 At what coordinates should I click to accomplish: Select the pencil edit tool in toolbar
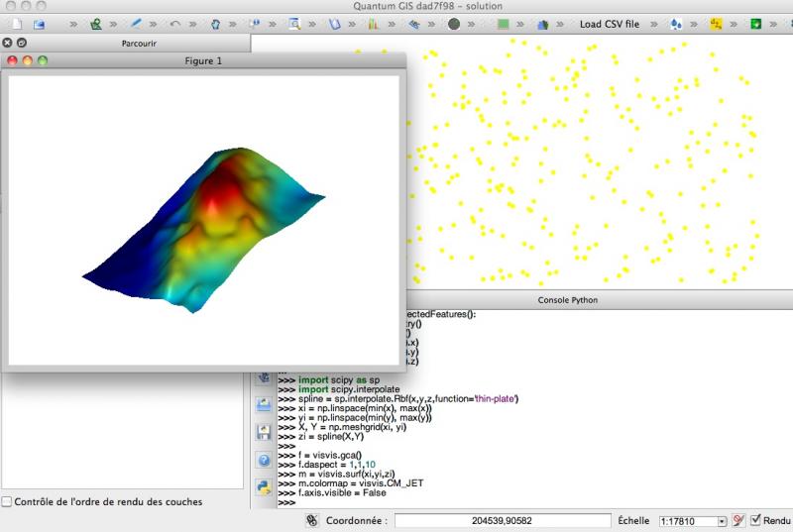[135, 24]
